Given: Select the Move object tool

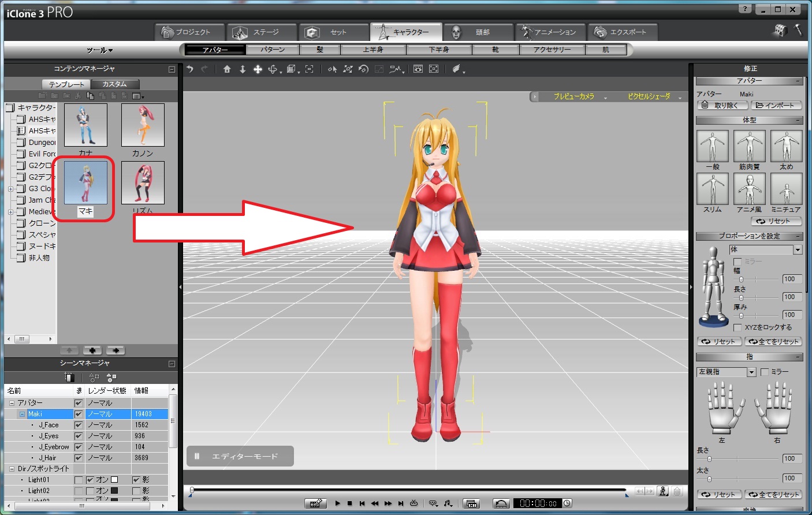Looking at the screenshot, I should point(348,69).
